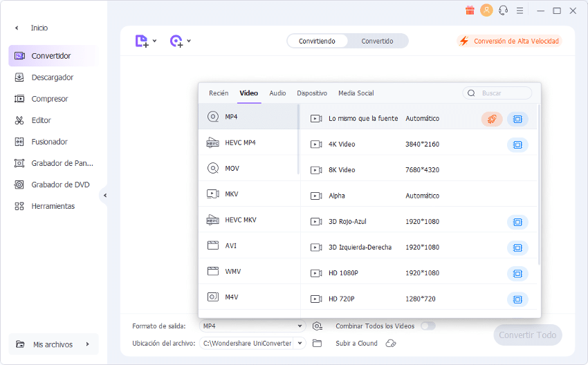Open the user account avatar icon
The height and width of the screenshot is (365, 588).
point(487,10)
